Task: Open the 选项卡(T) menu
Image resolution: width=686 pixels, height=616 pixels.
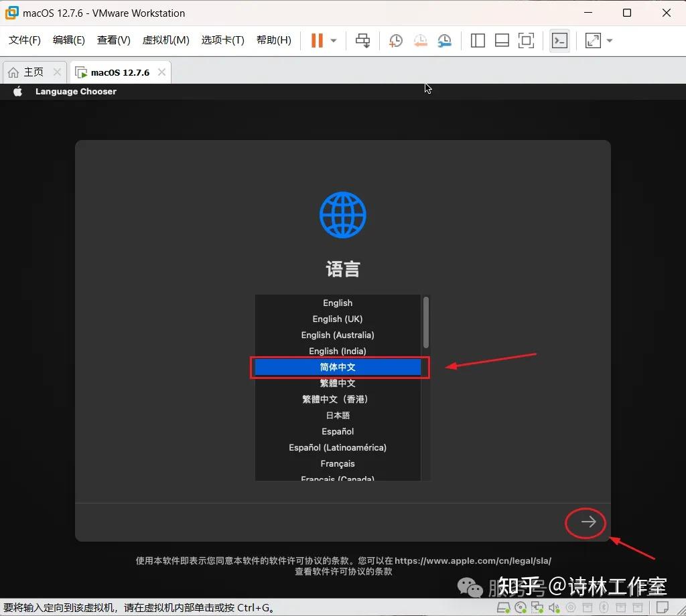Action: [222, 40]
